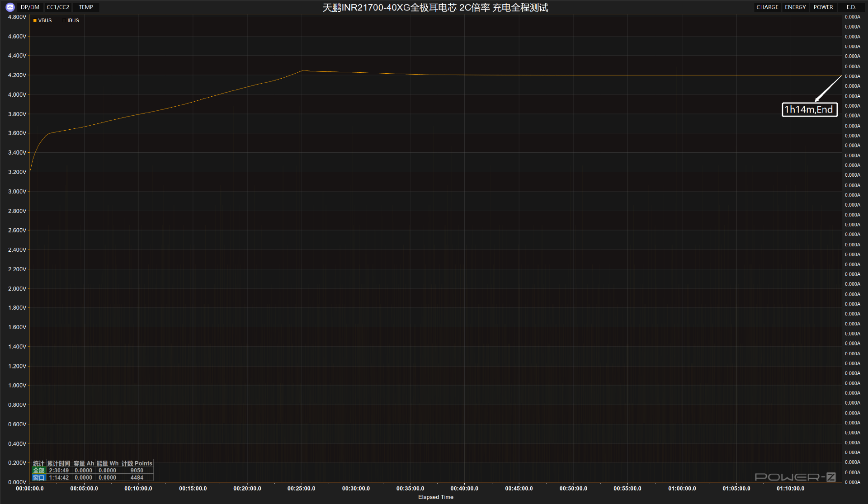Image resolution: width=868 pixels, height=504 pixels.
Task: Click the 能量 Wh column header
Action: click(108, 463)
